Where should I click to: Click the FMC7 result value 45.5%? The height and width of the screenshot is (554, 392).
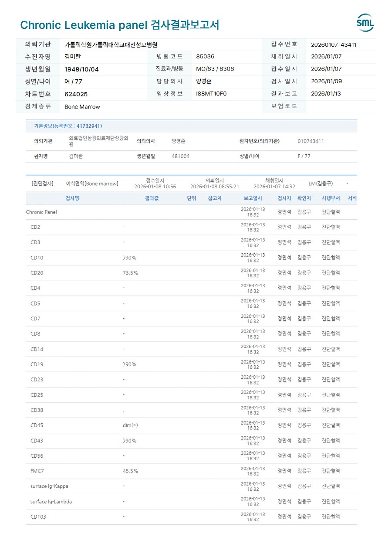click(x=130, y=471)
